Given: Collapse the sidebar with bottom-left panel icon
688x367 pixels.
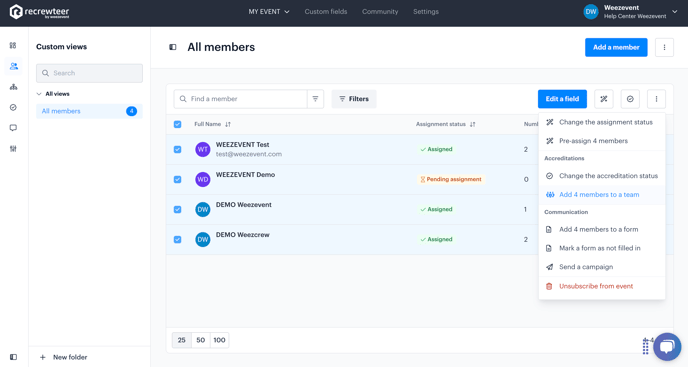Looking at the screenshot, I should (13, 357).
